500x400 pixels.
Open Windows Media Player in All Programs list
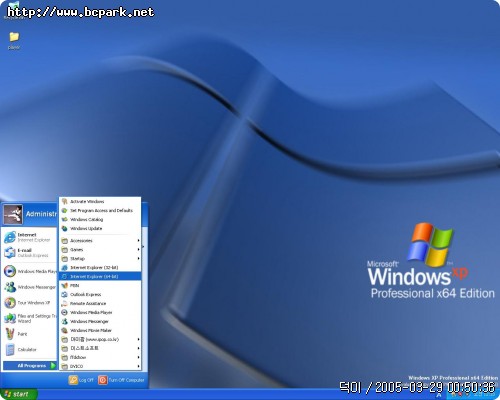100,313
